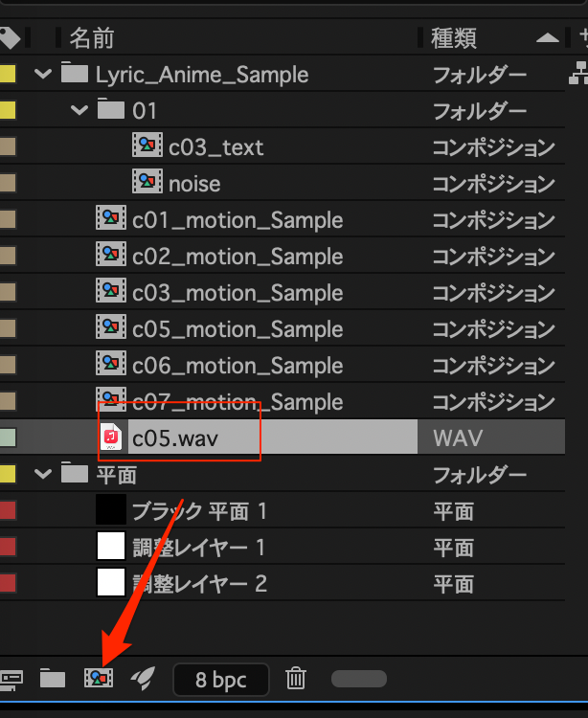Collapse the 平面 folder
The image size is (588, 718).
[42, 475]
